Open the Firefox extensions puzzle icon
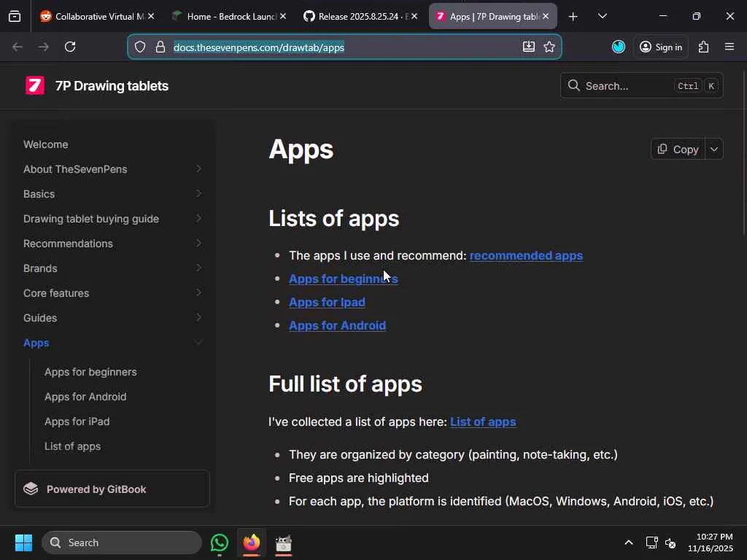 pyautogui.click(x=703, y=47)
